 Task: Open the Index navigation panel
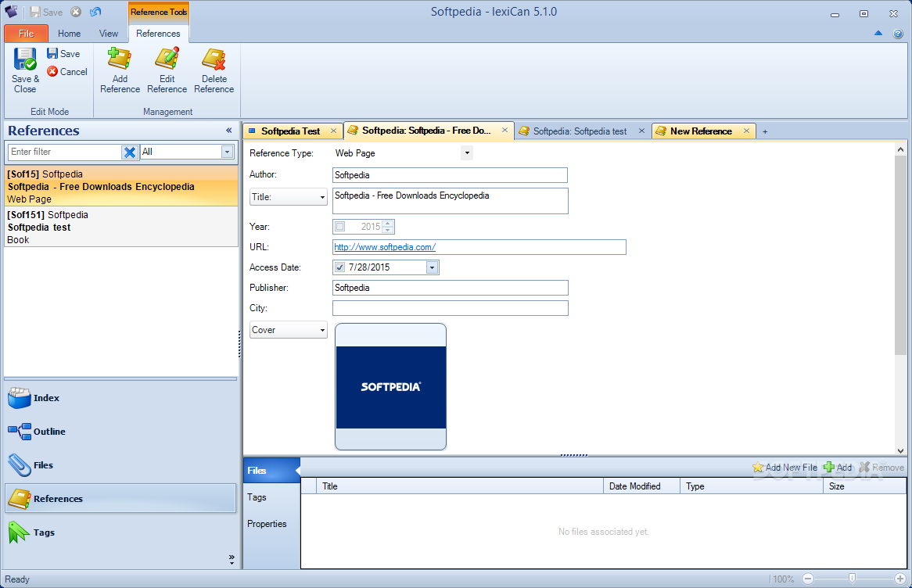coord(121,398)
